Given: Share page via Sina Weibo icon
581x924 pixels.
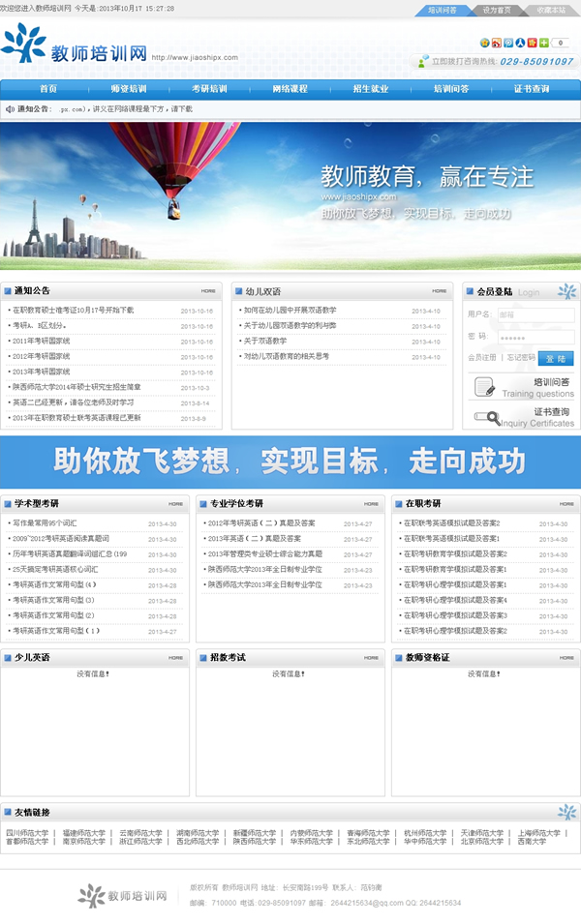Looking at the screenshot, I should coord(497,43).
